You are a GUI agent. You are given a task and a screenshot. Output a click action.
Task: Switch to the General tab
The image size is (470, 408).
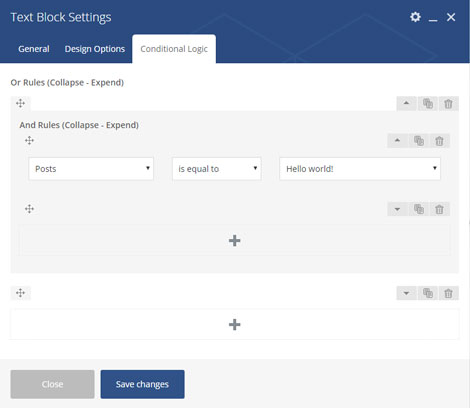point(34,49)
